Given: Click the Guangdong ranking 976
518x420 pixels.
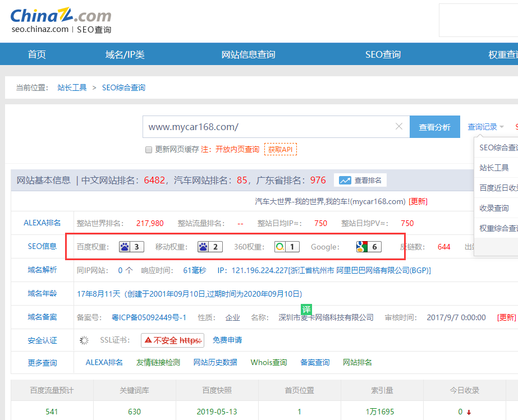Looking at the screenshot, I should (318, 181).
